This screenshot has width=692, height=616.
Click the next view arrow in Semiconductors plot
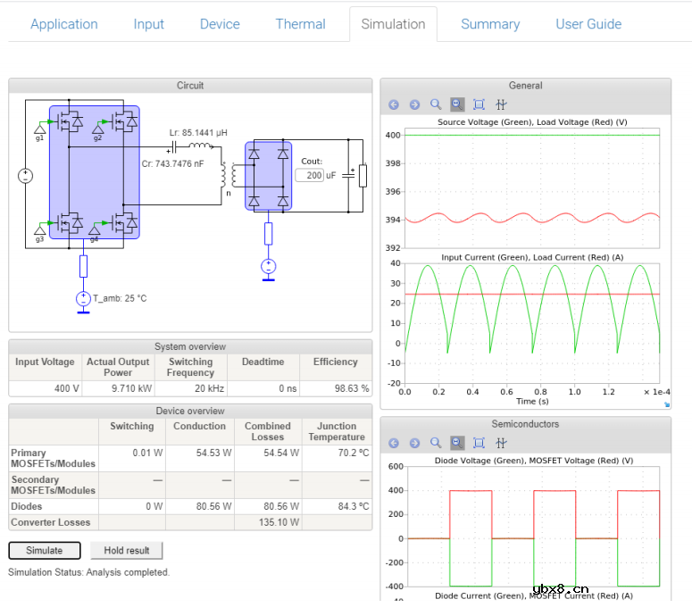click(414, 443)
